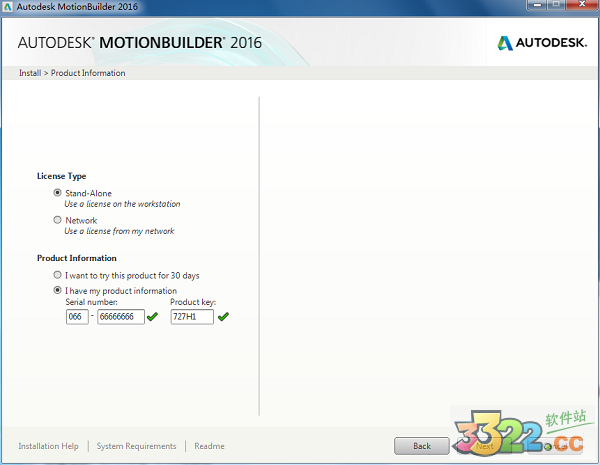Click the serial number field containing 66666666
This screenshot has height=465, width=600.
(121, 317)
